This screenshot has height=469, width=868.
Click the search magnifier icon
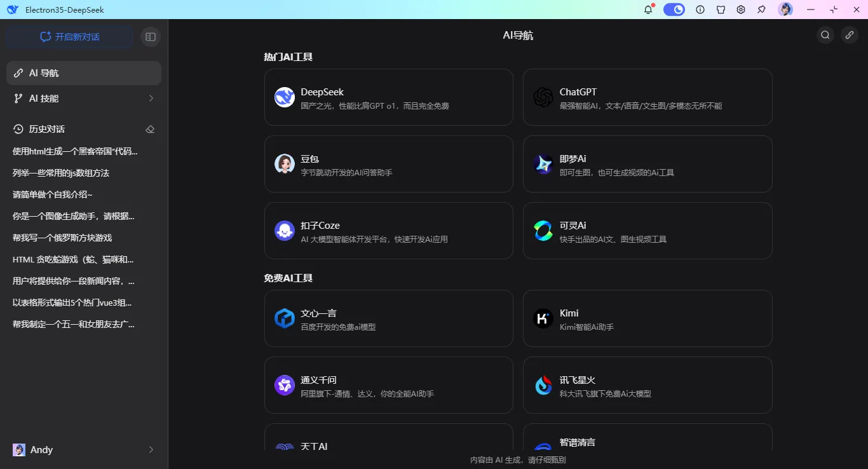point(825,35)
